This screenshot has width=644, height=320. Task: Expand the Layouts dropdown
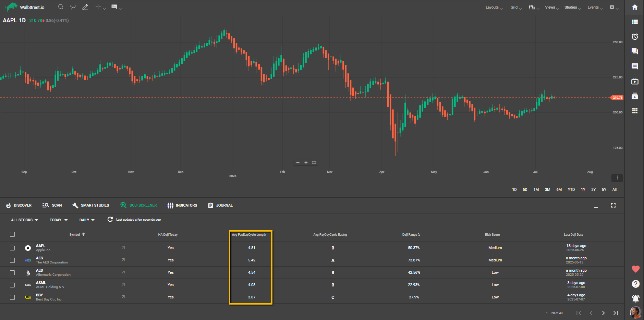coord(494,7)
